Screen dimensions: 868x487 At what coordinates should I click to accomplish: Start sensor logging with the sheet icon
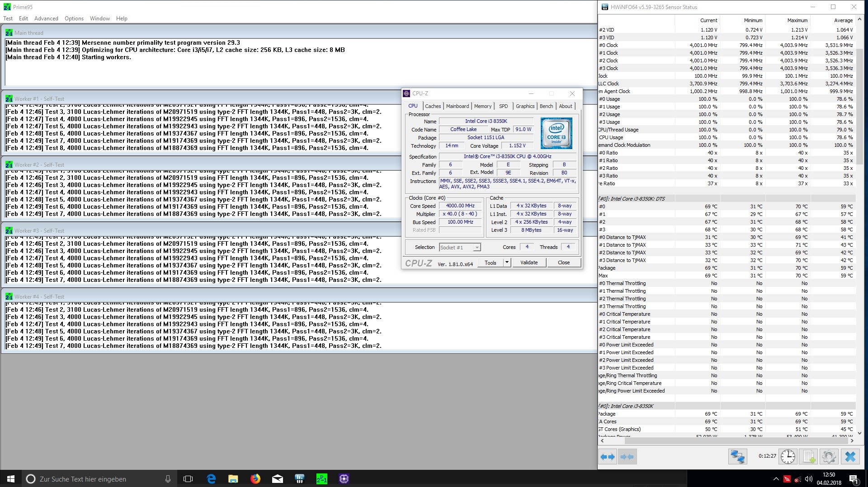pos(809,457)
